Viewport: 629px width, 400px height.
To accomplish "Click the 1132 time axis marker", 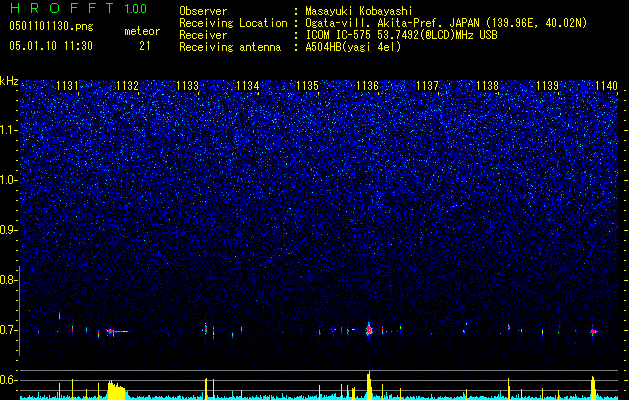I will pyautogui.click(x=128, y=86).
